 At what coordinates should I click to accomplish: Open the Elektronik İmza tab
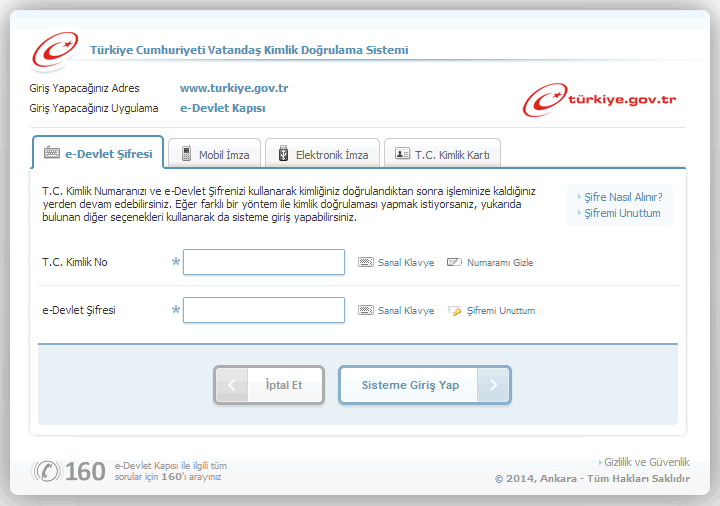(322, 153)
